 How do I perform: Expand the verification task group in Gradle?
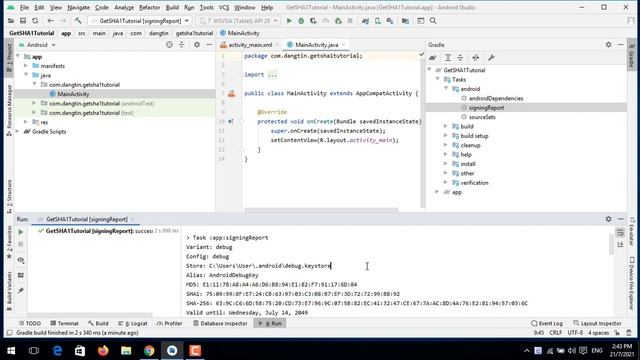point(446,183)
